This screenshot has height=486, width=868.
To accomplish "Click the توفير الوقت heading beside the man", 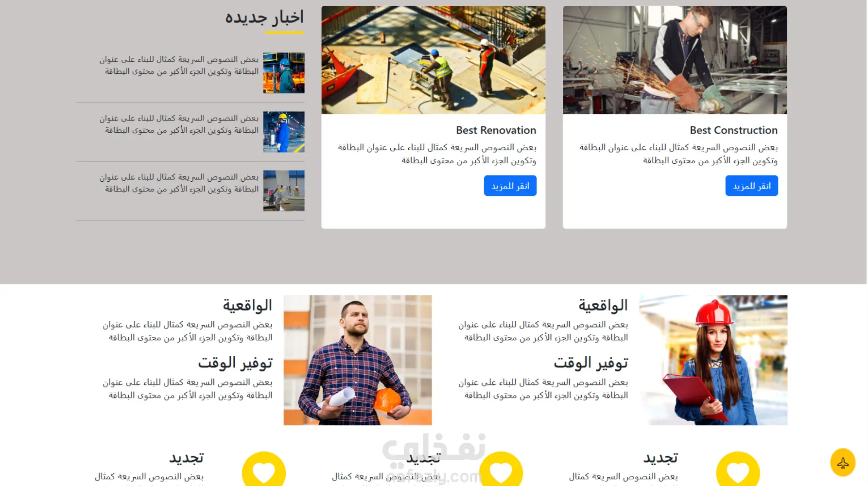I will pos(235,363).
